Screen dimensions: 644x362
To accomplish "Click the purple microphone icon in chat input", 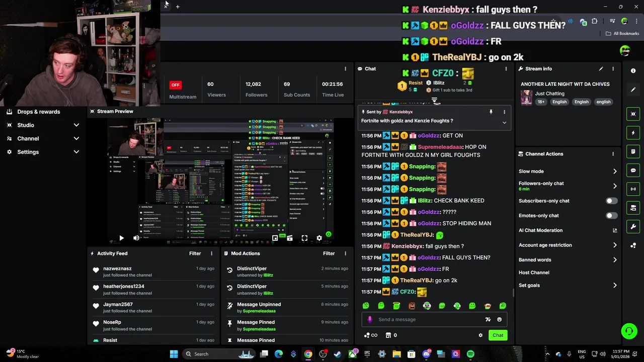I will pos(370,319).
